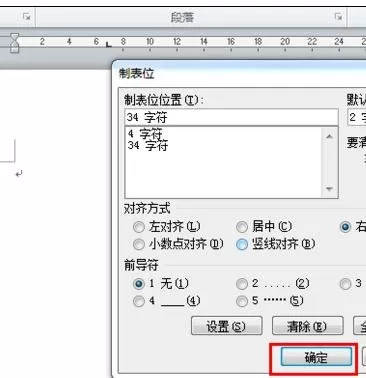
Task: Open the dialog launcher left of 段落 group
Action: pos(26,17)
